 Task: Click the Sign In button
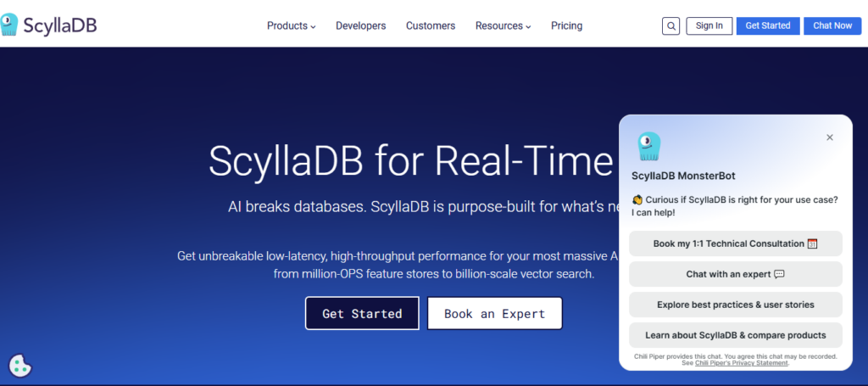pyautogui.click(x=709, y=26)
